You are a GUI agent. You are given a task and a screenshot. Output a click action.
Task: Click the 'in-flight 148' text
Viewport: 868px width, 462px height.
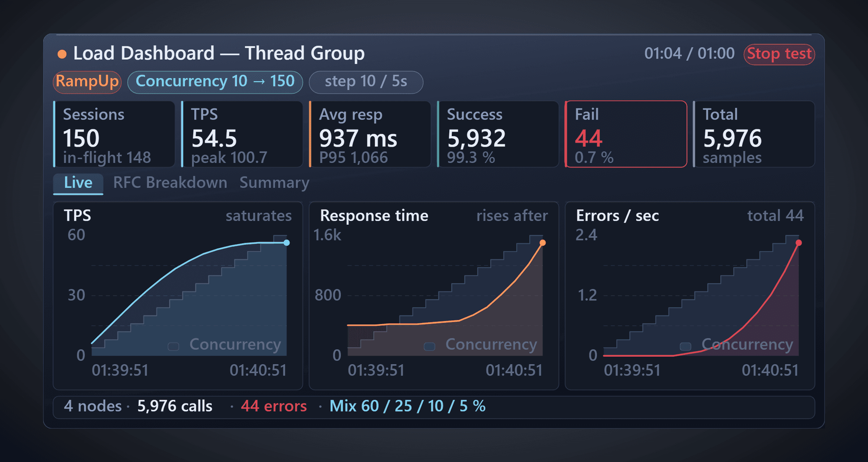107,158
